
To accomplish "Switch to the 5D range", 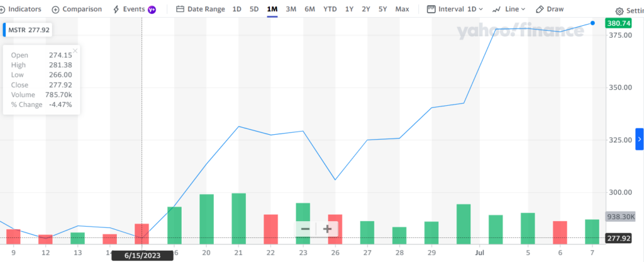I will coord(254,9).
